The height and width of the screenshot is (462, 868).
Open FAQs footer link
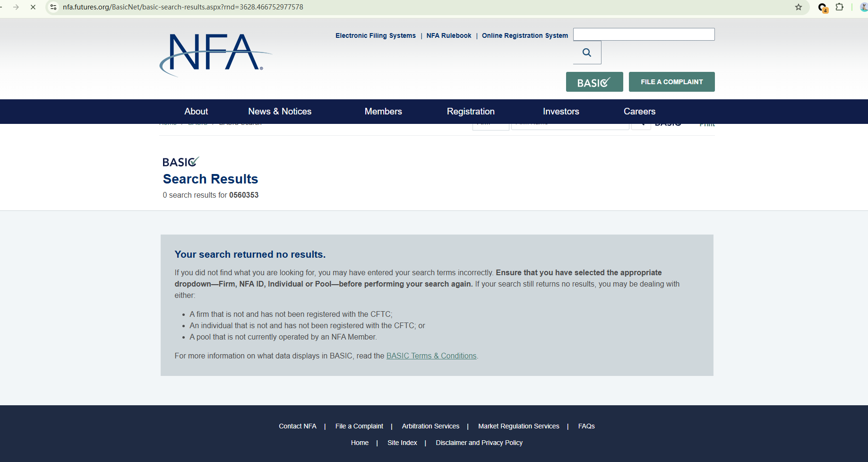tap(586, 426)
